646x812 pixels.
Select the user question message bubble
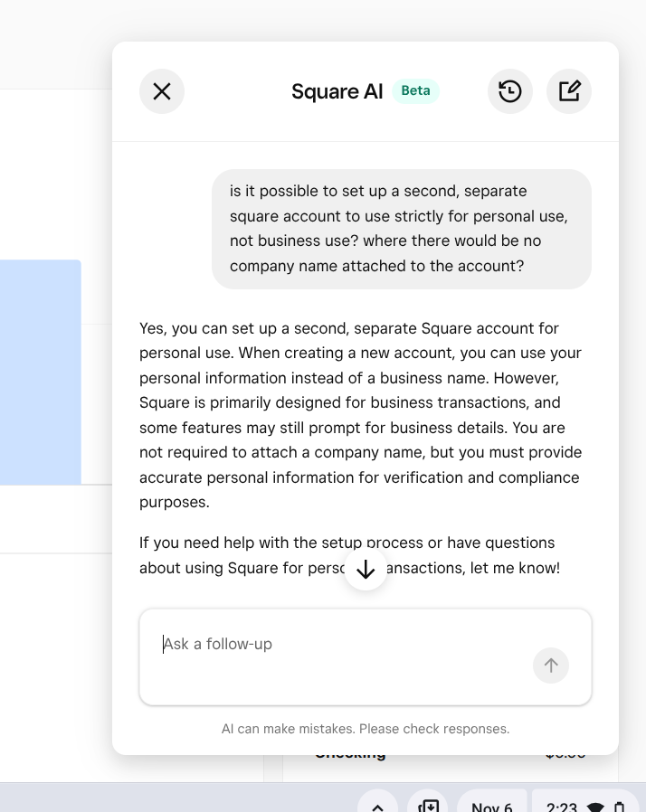click(402, 229)
